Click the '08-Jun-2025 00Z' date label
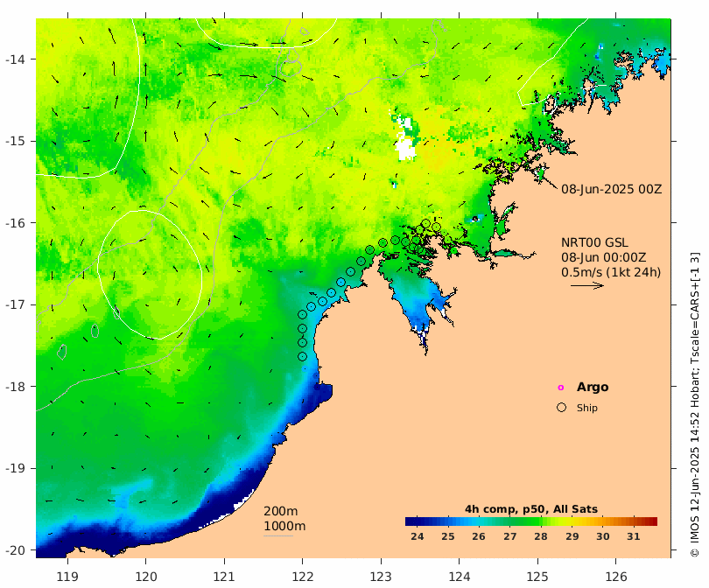 611,189
